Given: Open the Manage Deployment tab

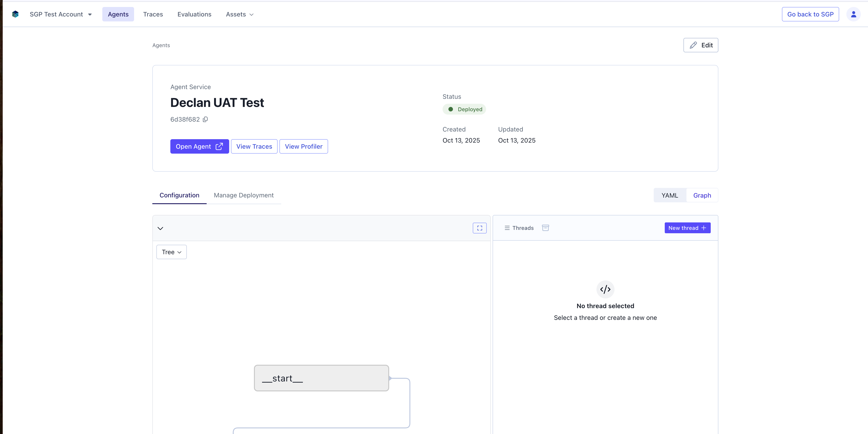Looking at the screenshot, I should point(243,195).
